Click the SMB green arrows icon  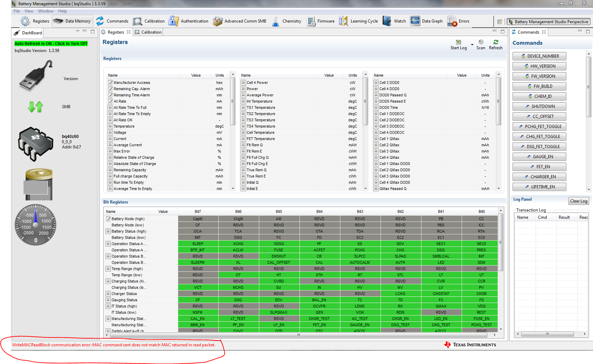[35, 107]
